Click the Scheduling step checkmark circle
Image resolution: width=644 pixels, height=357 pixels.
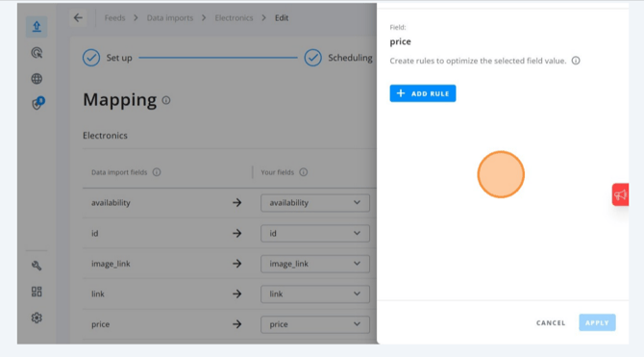pyautogui.click(x=313, y=58)
